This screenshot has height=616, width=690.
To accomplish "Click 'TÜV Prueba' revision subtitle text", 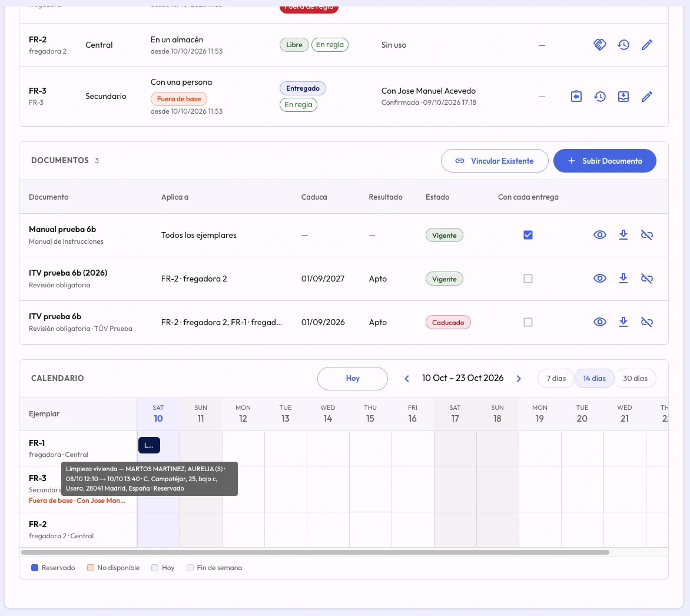I will [x=113, y=329].
